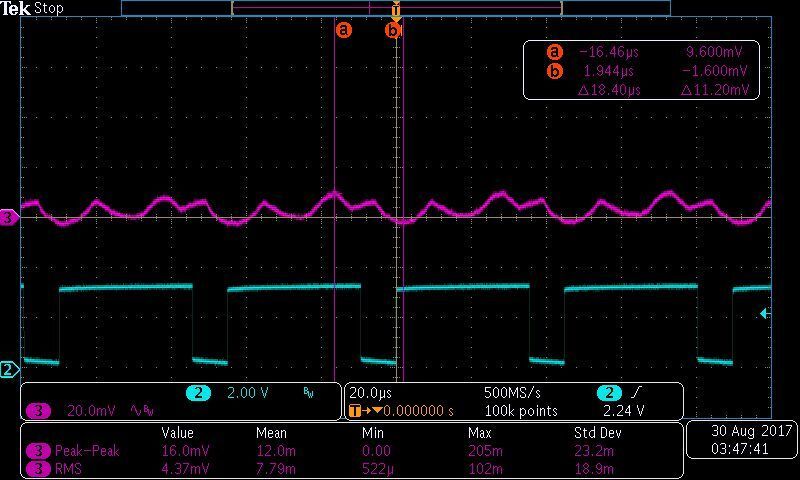Click cursor b voltage -1.600mV
This screenshot has width=800, height=480.
click(x=714, y=71)
